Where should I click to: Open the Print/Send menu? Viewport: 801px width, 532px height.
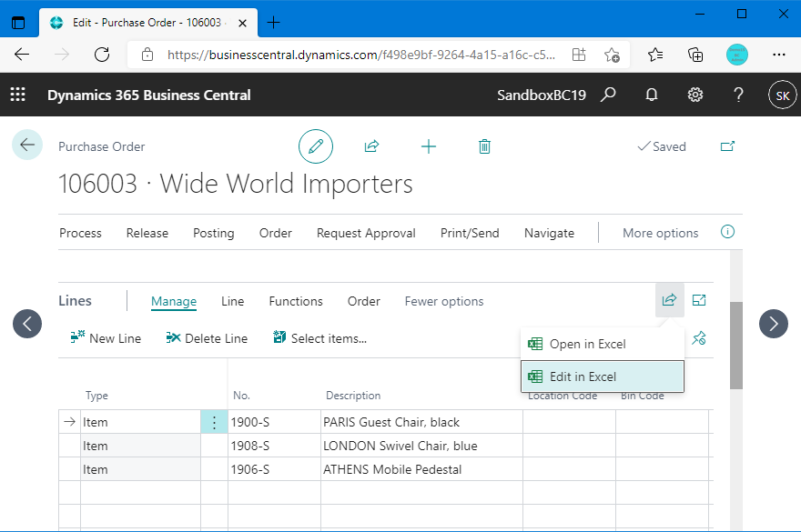point(470,233)
